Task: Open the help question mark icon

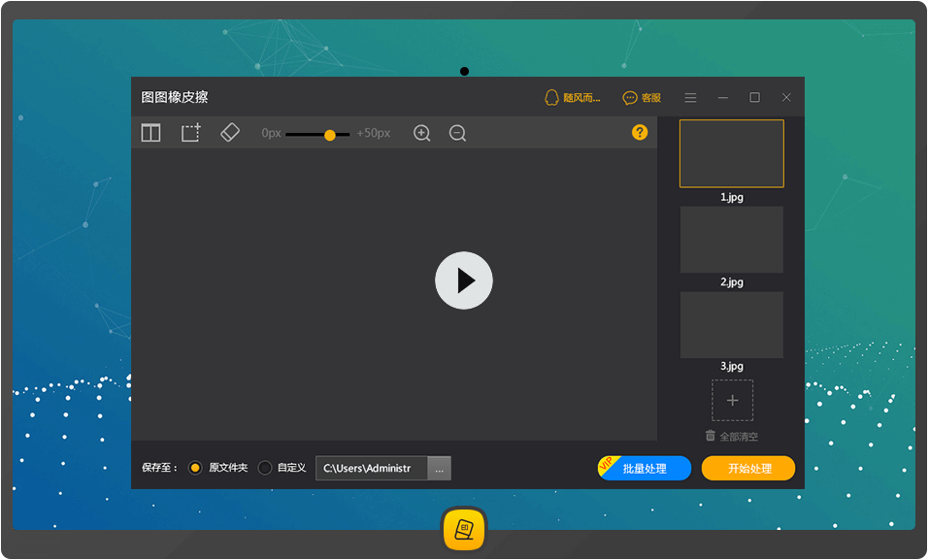Action: click(639, 133)
